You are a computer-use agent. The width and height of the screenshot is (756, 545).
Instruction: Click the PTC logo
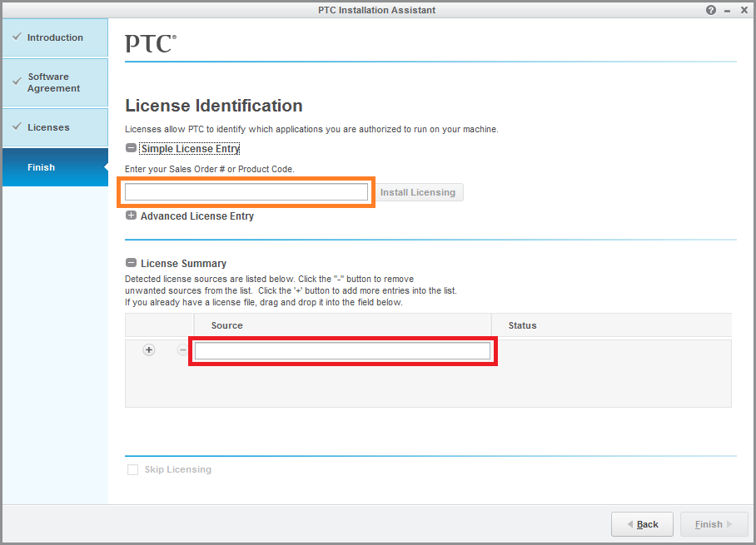point(151,43)
